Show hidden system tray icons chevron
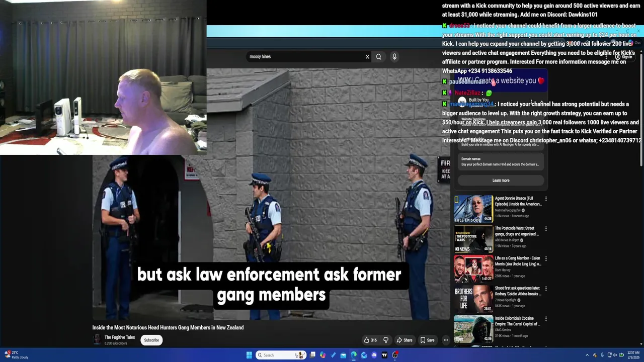The height and width of the screenshot is (362, 644). coord(587,355)
